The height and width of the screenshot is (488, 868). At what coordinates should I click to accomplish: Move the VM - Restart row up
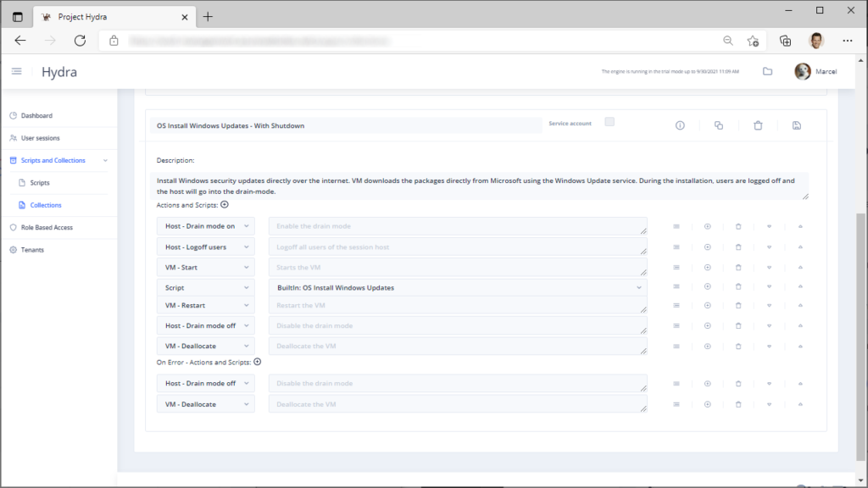click(x=800, y=305)
